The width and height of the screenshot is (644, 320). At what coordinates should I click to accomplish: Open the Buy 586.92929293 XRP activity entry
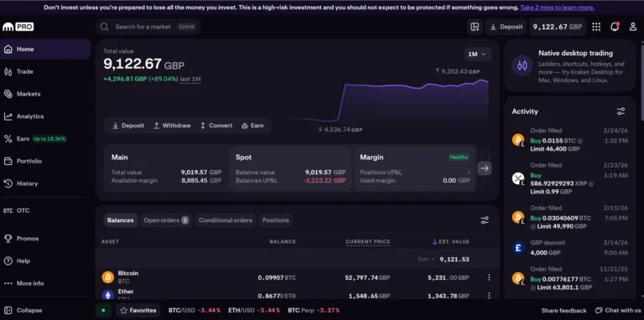(569, 178)
